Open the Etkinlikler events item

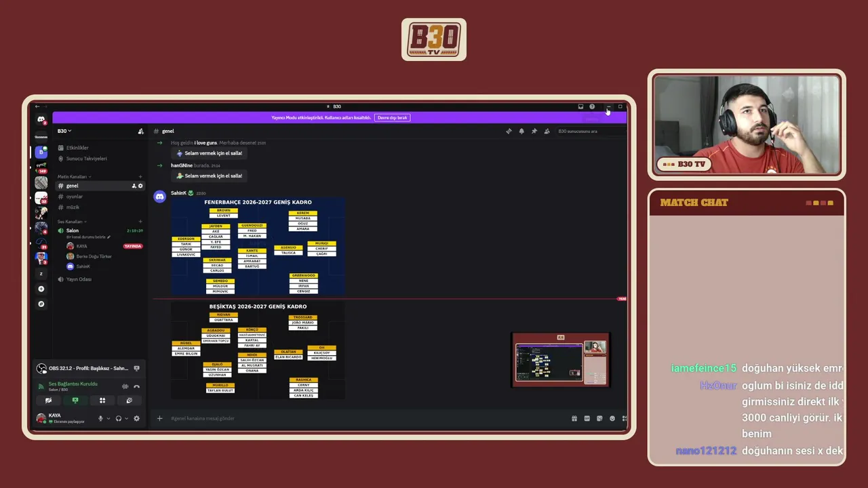(100, 148)
